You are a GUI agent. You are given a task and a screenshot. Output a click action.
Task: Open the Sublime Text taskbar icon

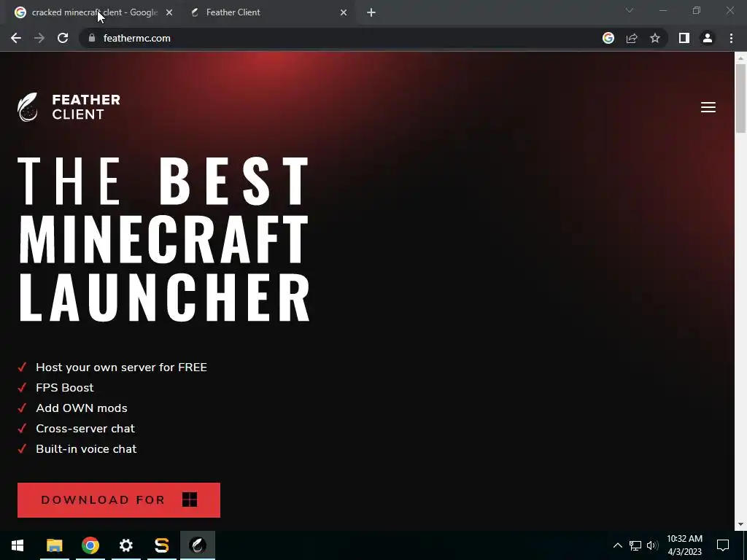coord(161,545)
